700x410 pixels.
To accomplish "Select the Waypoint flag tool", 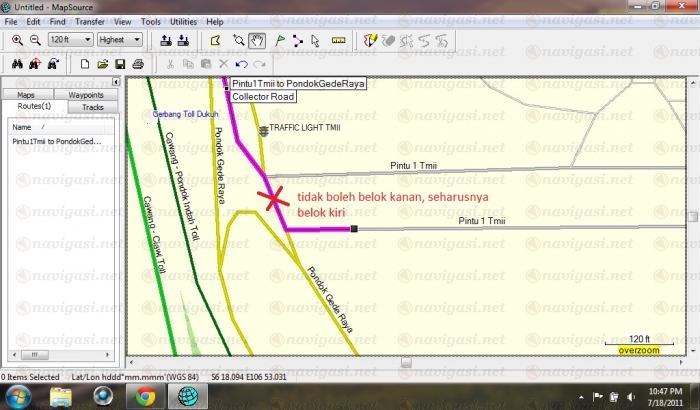I will 279,40.
